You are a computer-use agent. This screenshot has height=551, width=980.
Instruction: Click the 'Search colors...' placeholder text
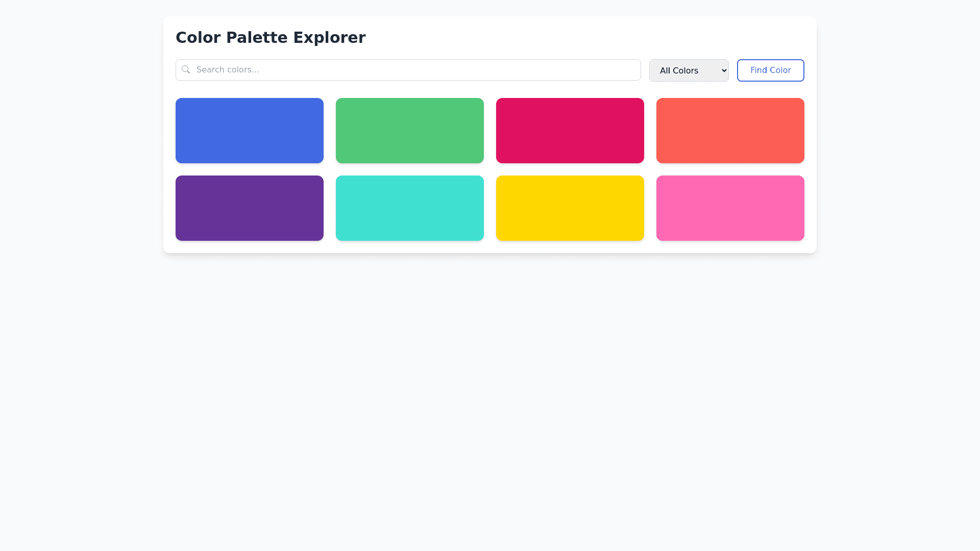tap(228, 70)
